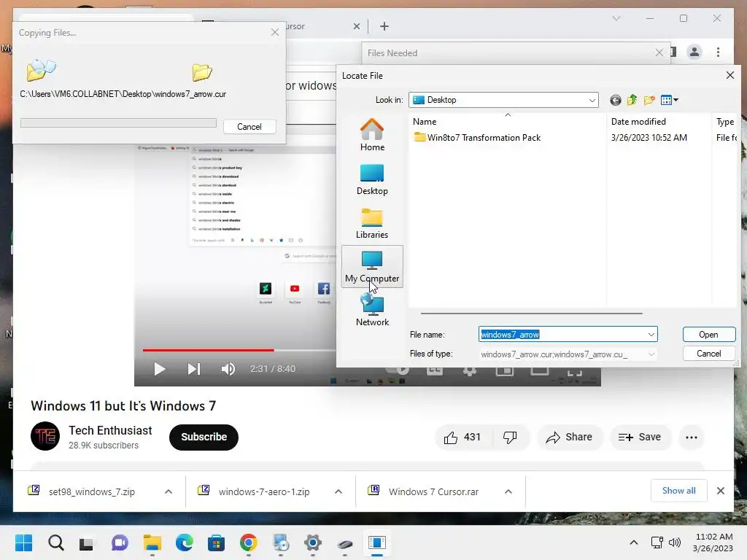Launch File Explorer from taskbar
Screen dimensions: 747x560
pos(152,542)
